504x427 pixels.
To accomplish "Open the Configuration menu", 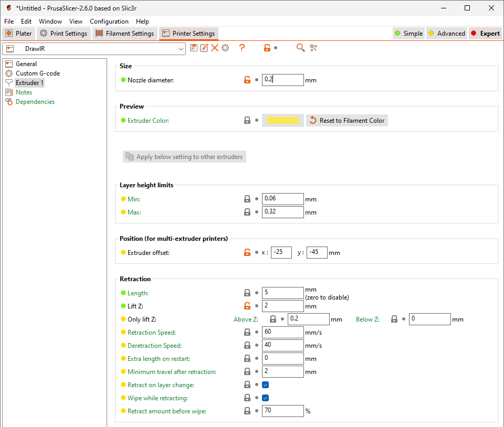I will tap(109, 22).
